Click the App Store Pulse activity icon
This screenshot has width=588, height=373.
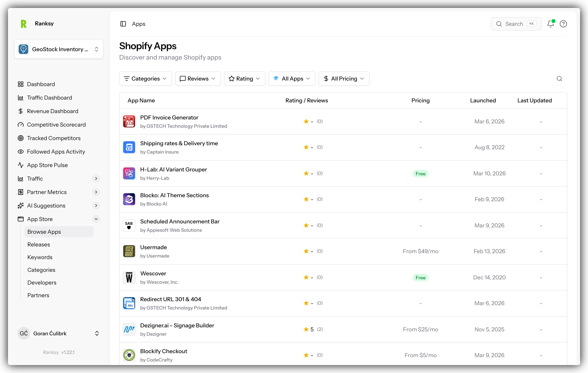pyautogui.click(x=20, y=165)
